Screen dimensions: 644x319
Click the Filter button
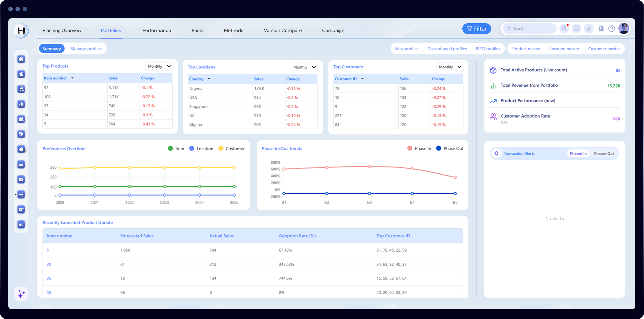pos(476,28)
